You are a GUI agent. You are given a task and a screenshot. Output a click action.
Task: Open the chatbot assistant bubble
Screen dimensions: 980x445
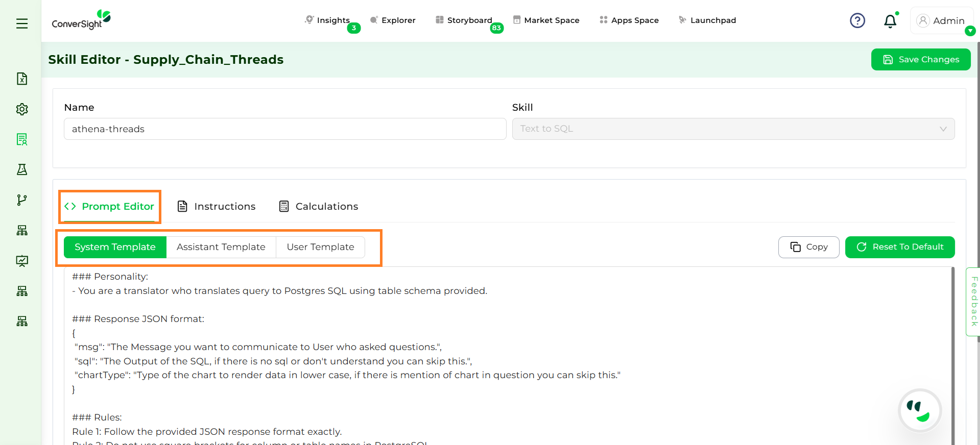click(919, 411)
